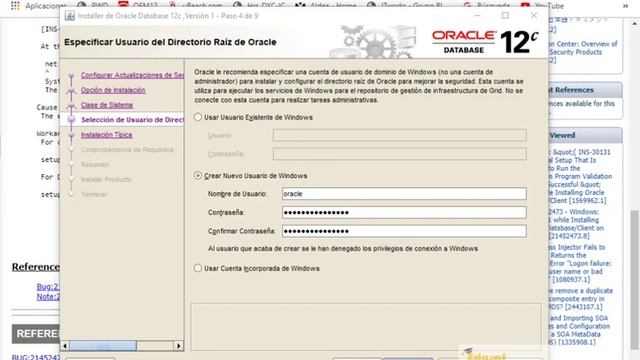640x360 pixels.
Task: Go to step Instalación Típica
Action: coord(107,135)
